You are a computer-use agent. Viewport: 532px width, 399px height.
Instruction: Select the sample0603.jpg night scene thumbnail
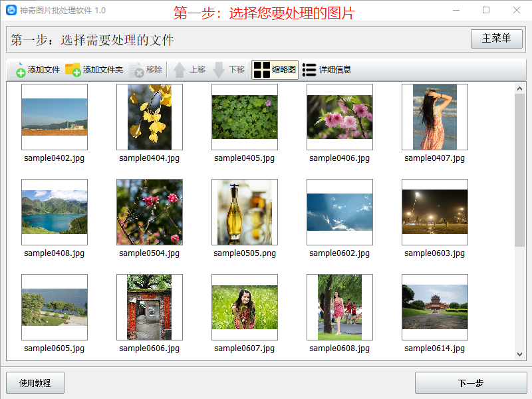(434, 212)
